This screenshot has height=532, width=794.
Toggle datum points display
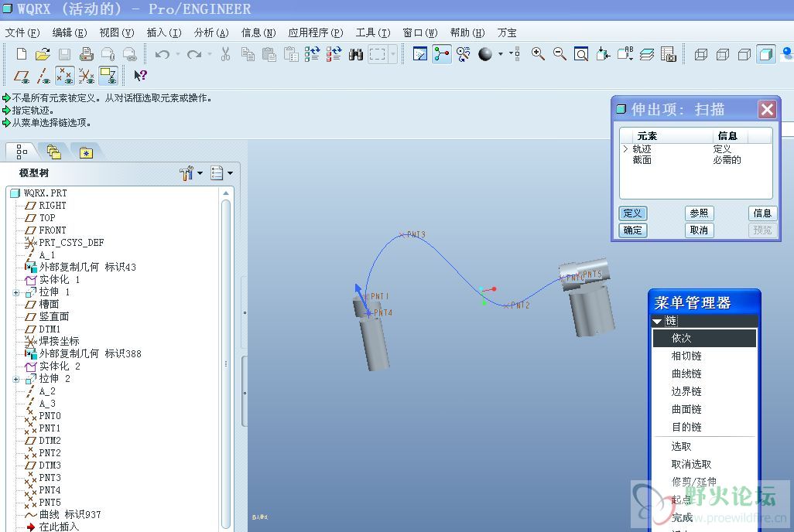65,76
